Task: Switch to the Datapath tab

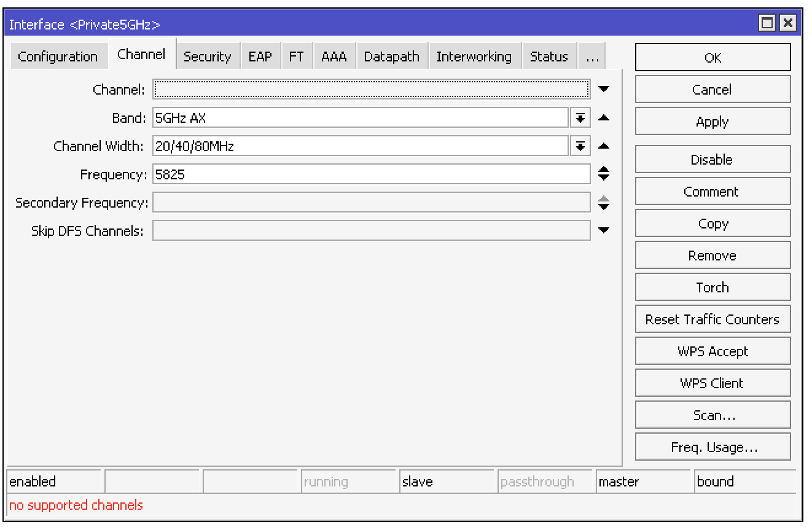Action: [392, 56]
